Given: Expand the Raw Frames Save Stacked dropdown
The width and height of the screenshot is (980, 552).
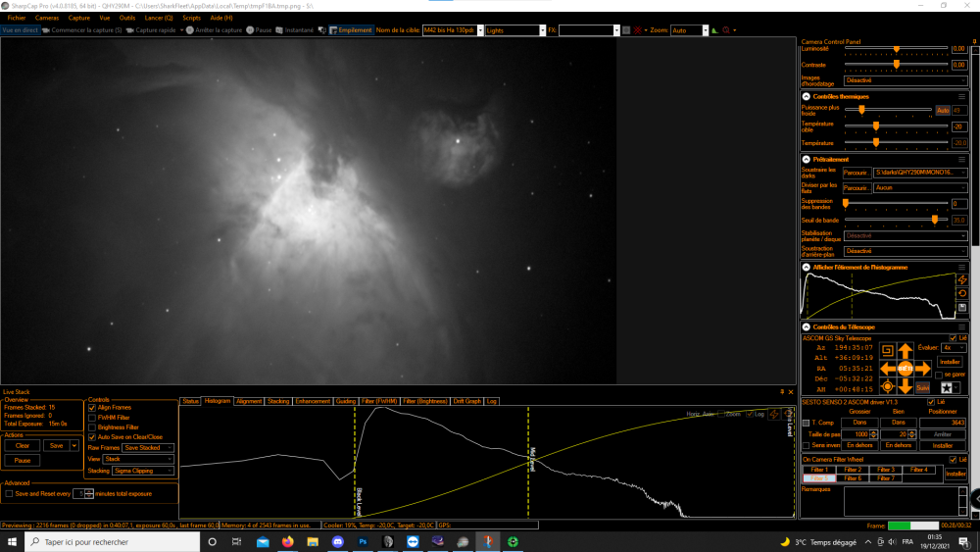Looking at the screenshot, I should (x=148, y=448).
